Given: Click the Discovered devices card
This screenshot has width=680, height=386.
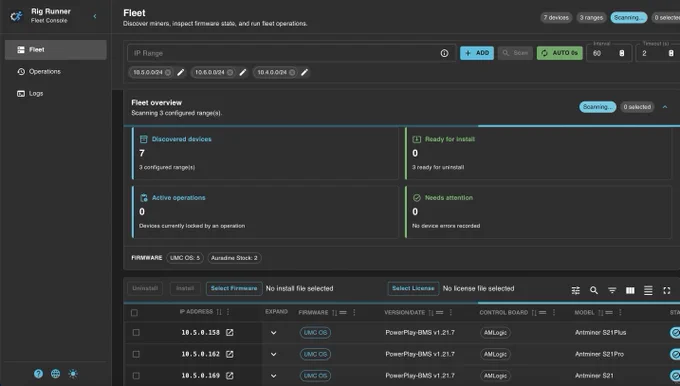Looking at the screenshot, I should tap(265, 153).
